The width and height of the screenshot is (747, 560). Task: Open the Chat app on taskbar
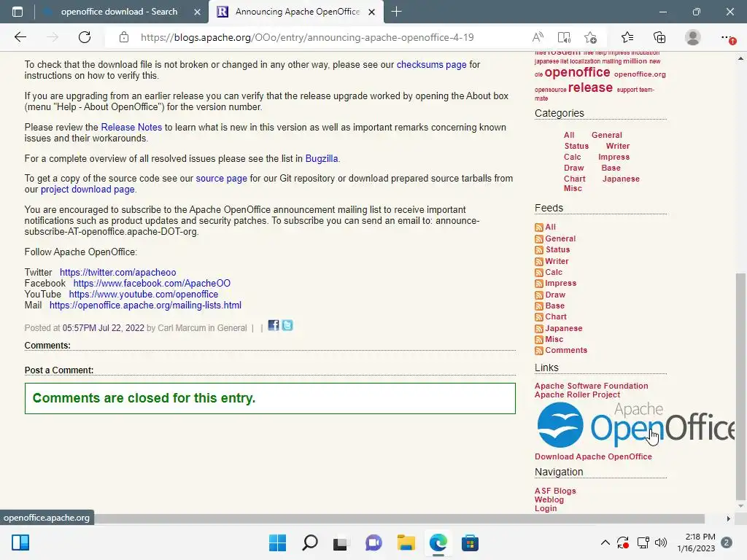[x=373, y=542]
